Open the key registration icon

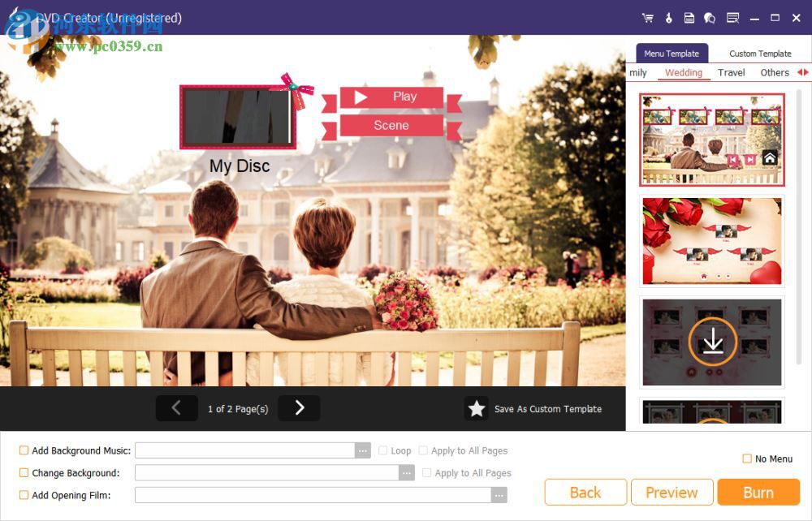click(668, 17)
